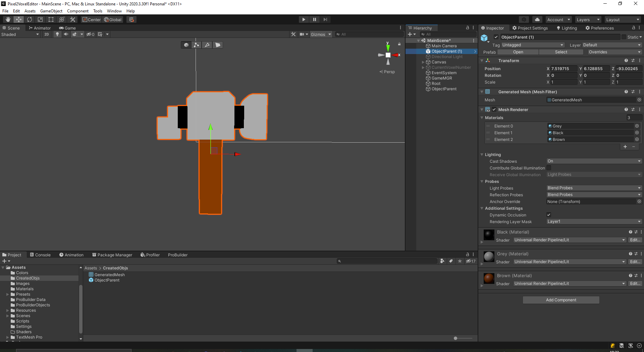Toggle grid snapping icon in toolbar

point(131,19)
